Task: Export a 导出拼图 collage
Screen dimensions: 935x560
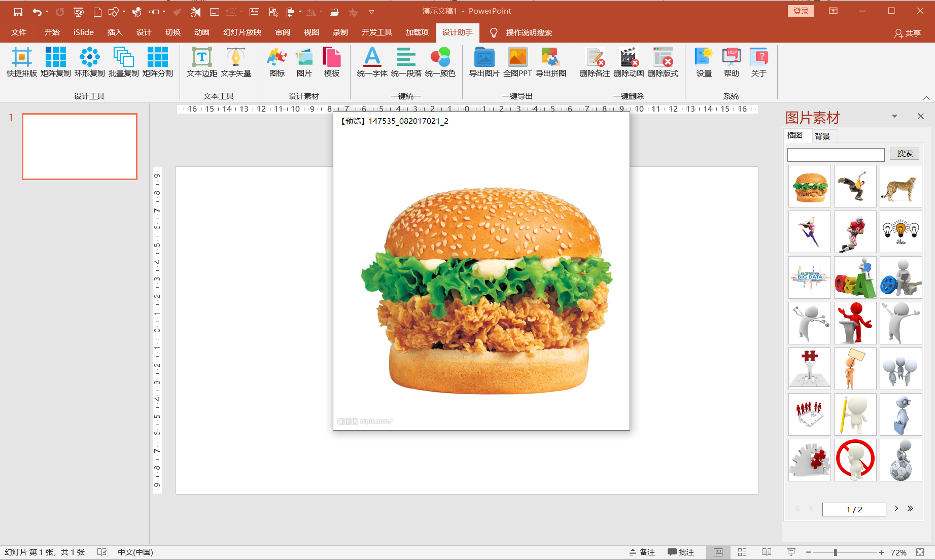Action: pyautogui.click(x=551, y=62)
